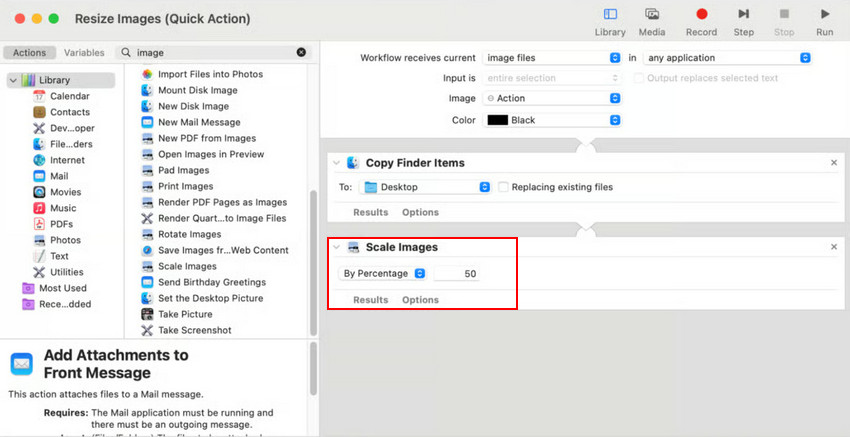Screen dimensions: 850x437
Task: Select Set the Desktop Picture action
Action: pyautogui.click(x=202, y=298)
